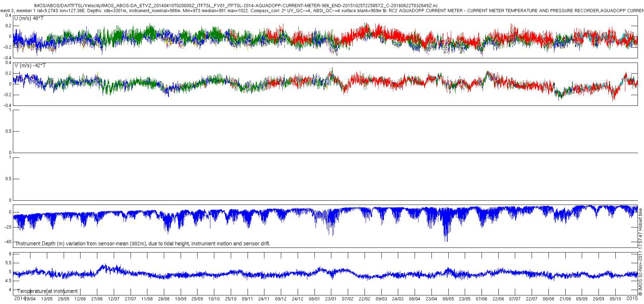Click the 06/08 date tick label
Viewport: 644px width, 304px height.
(x=548, y=299)
